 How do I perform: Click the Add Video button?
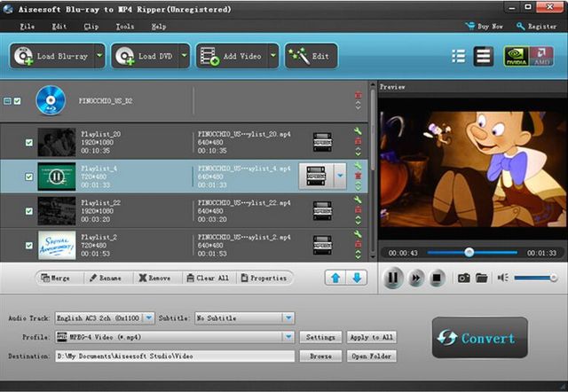[x=233, y=56]
